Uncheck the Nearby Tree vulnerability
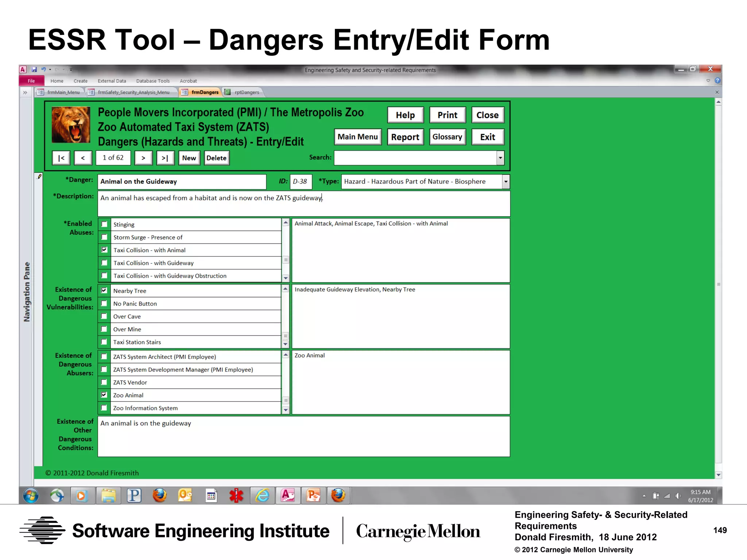 click(x=104, y=290)
